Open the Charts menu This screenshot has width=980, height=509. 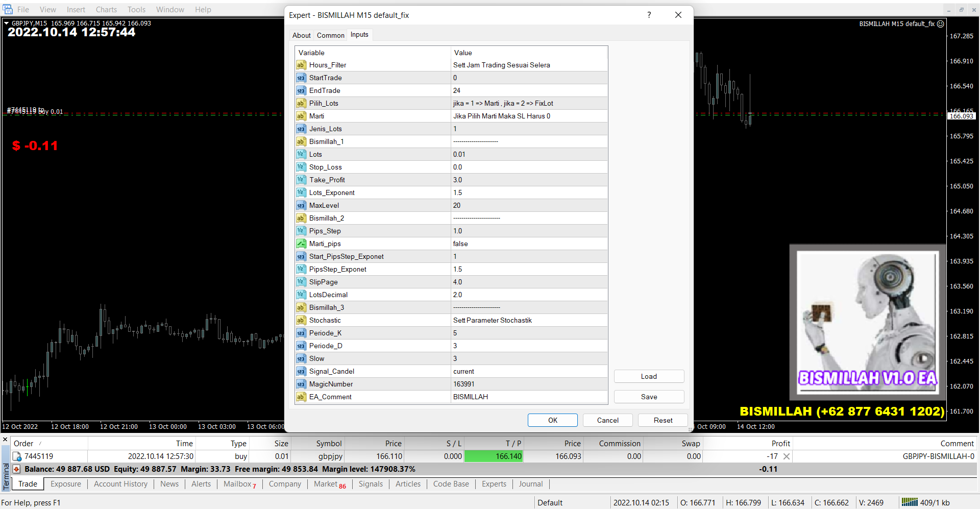106,10
